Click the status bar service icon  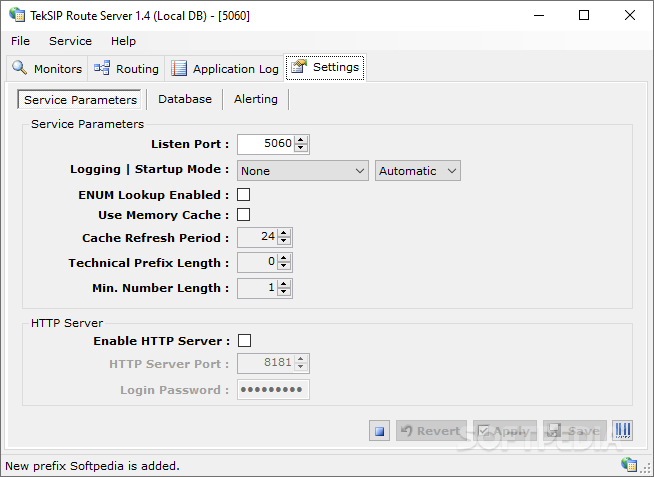(x=629, y=464)
